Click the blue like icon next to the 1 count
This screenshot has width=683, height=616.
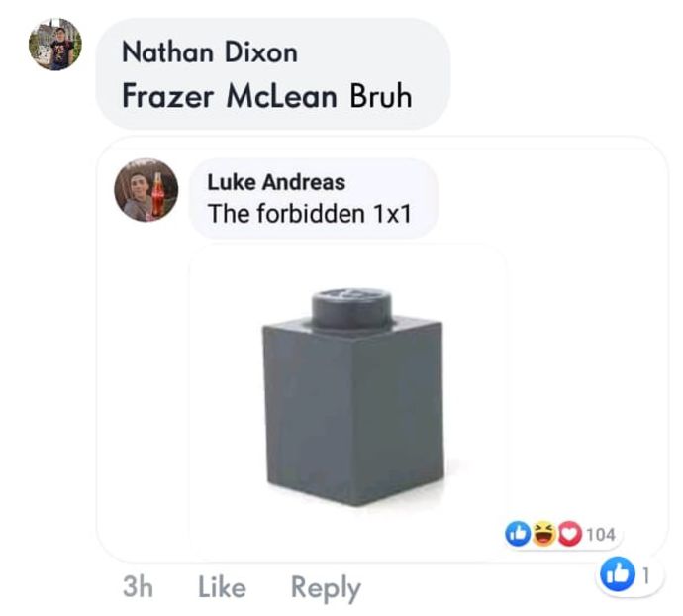click(618, 574)
